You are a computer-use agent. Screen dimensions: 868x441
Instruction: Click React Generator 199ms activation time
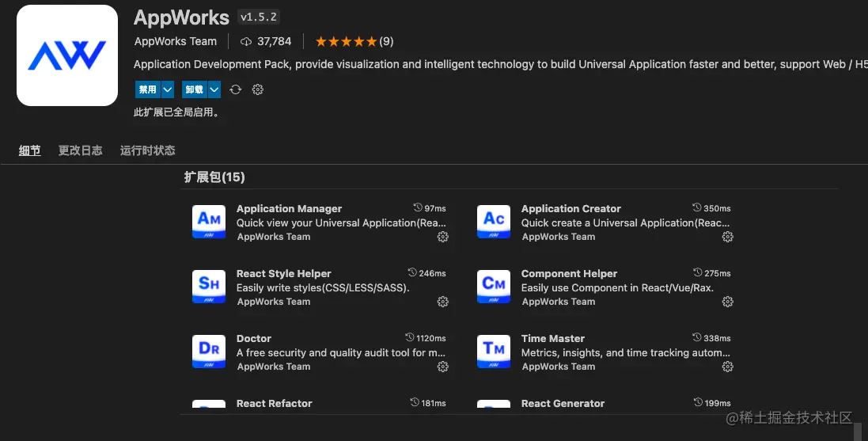tap(712, 403)
